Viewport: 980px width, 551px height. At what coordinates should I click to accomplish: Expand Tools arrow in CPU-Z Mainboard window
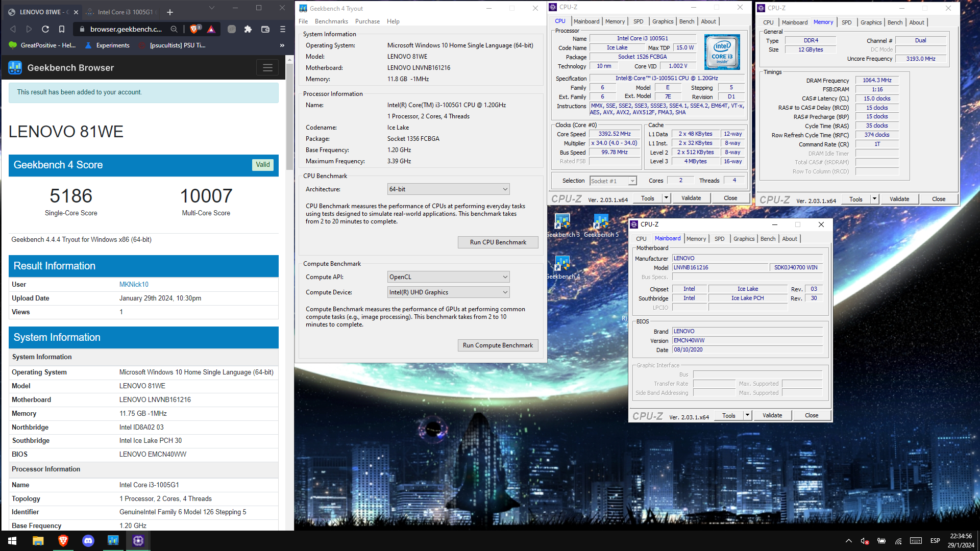747,415
